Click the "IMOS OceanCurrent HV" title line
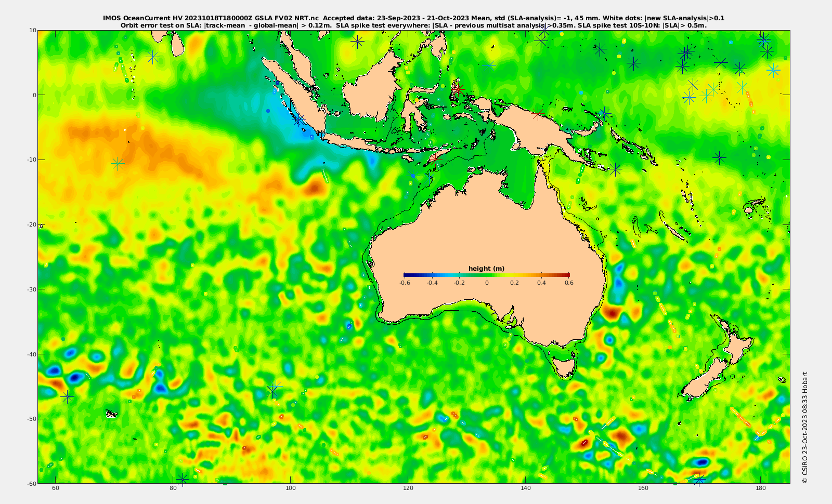Viewport: 832px width, 504px height. pyautogui.click(x=413, y=18)
